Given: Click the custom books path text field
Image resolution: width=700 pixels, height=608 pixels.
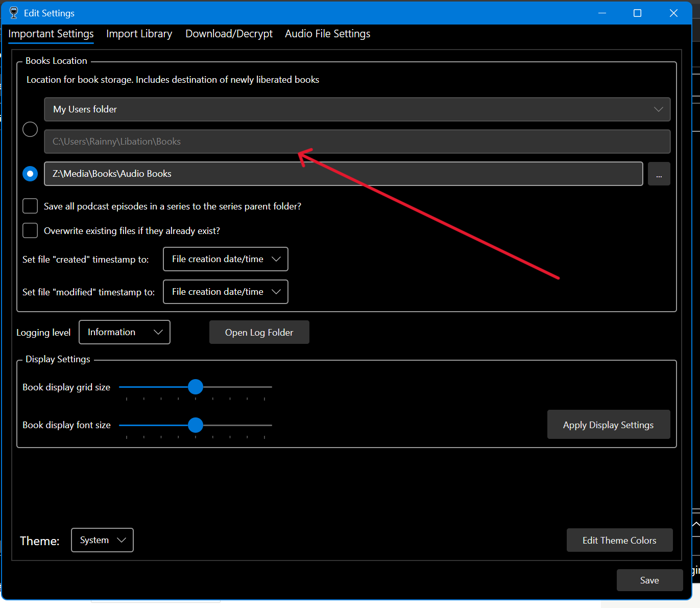Looking at the screenshot, I should tap(343, 174).
